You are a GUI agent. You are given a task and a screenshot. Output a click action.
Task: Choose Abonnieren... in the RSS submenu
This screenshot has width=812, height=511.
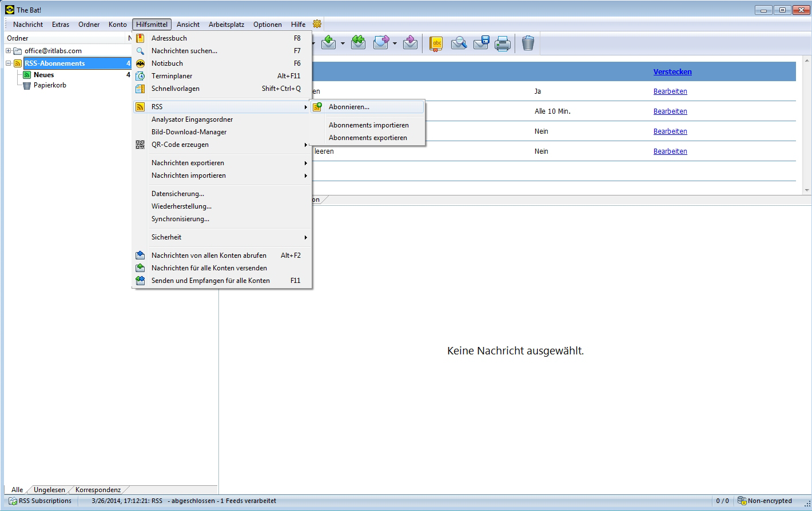[x=349, y=107]
